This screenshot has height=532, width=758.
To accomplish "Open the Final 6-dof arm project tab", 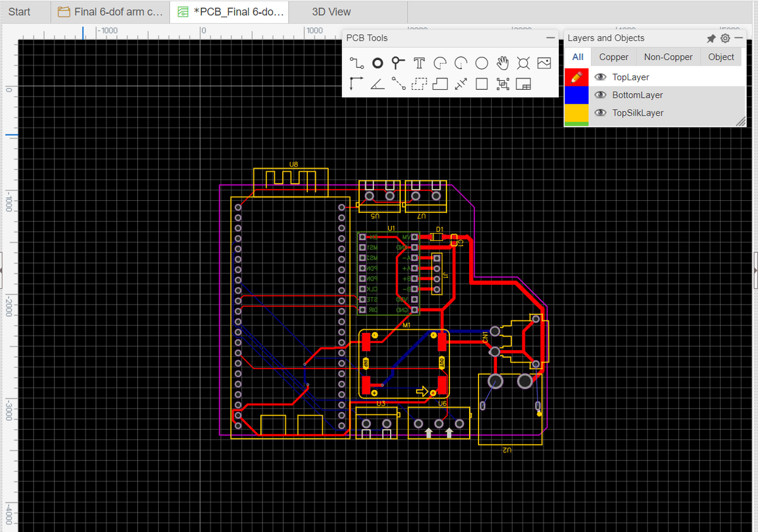I will [110, 11].
